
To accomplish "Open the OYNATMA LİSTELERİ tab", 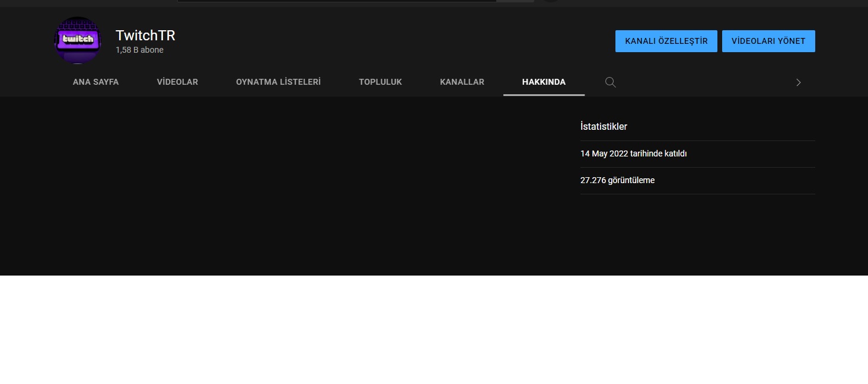I will pos(278,82).
